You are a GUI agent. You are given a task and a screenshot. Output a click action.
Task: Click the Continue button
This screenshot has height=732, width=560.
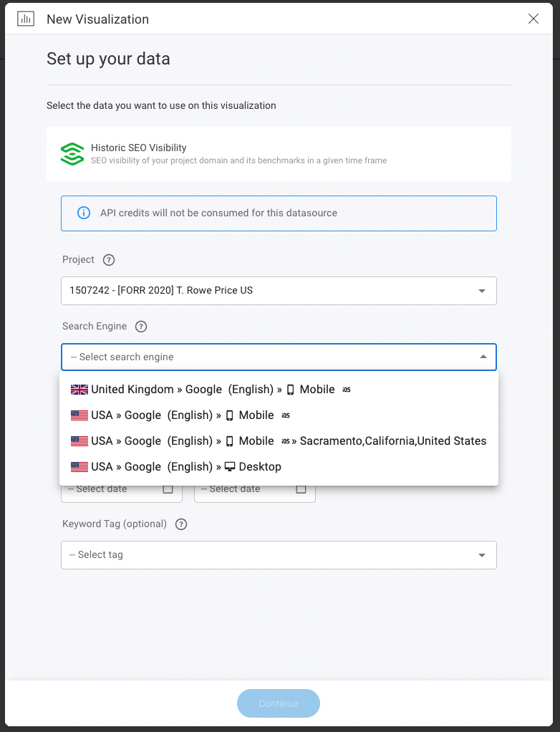[x=279, y=703]
